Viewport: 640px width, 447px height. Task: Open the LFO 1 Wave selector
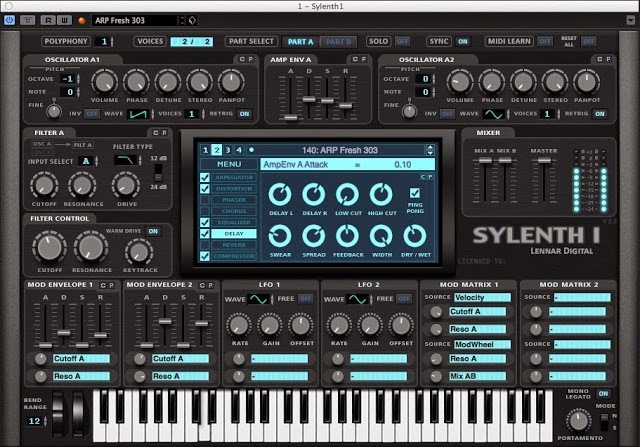click(x=260, y=299)
